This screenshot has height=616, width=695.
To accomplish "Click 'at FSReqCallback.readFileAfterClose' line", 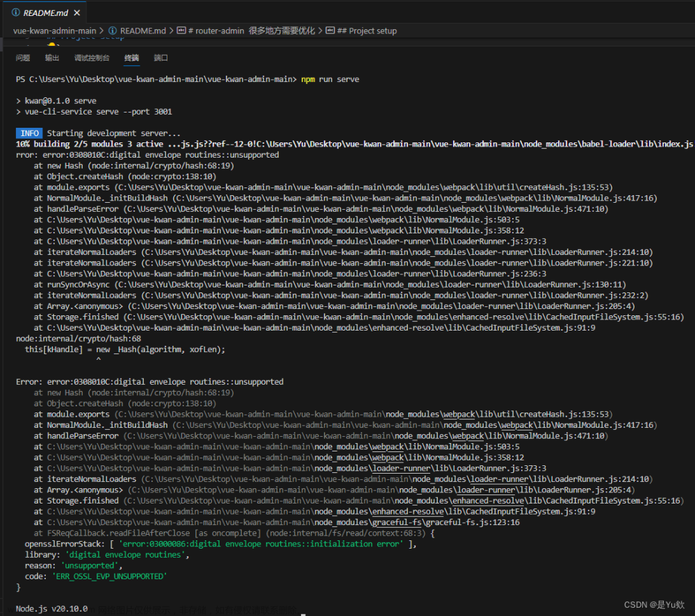I will click(x=234, y=533).
